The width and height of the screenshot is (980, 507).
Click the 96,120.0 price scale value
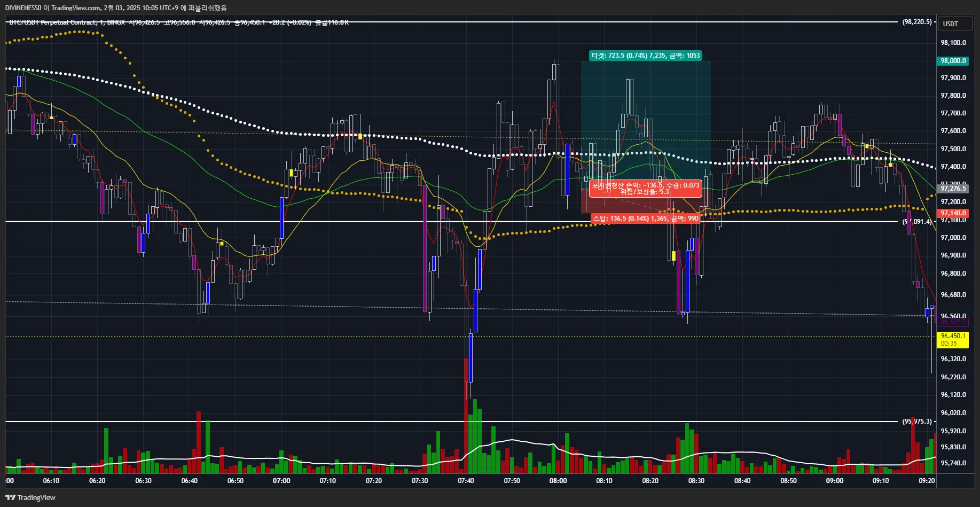pyautogui.click(x=953, y=395)
